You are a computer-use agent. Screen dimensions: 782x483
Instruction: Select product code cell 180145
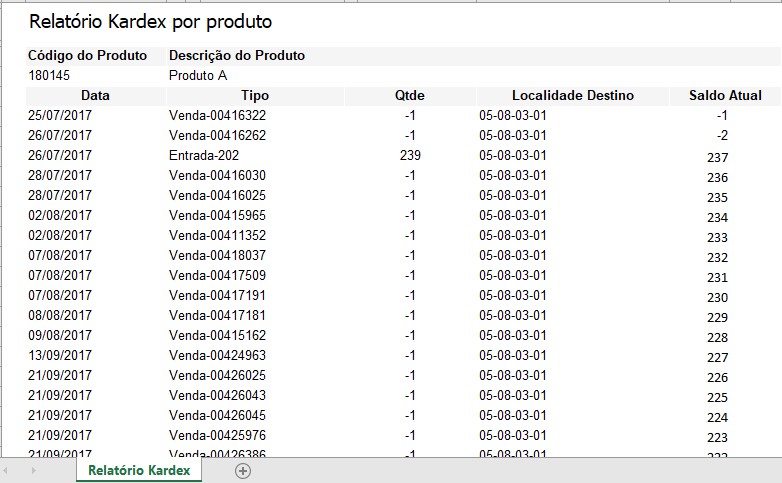pyautogui.click(x=49, y=76)
